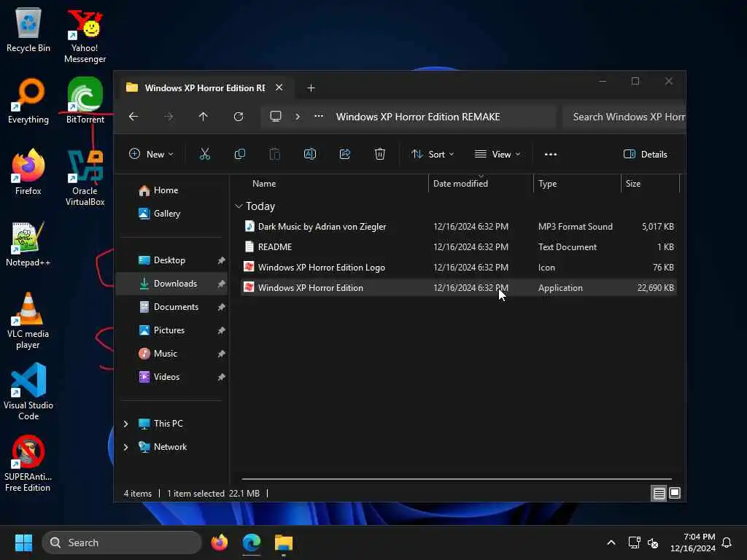Screen dimensions: 747x560
Task: Switch to details list view icon in the status bar
Action: point(659,494)
